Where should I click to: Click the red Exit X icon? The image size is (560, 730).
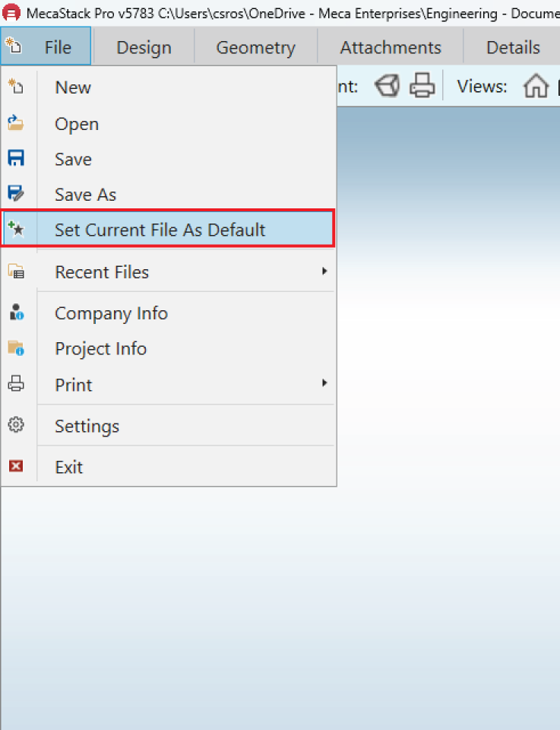[x=16, y=465]
